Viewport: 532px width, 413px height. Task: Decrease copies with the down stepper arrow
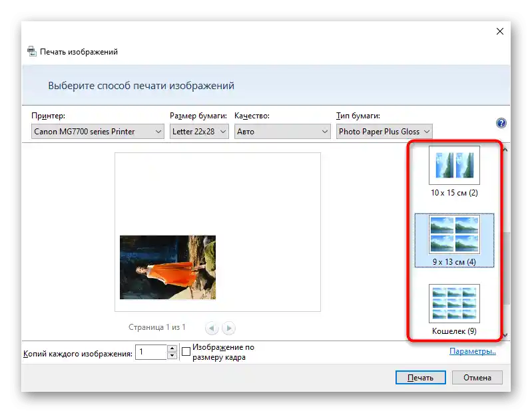click(x=172, y=355)
